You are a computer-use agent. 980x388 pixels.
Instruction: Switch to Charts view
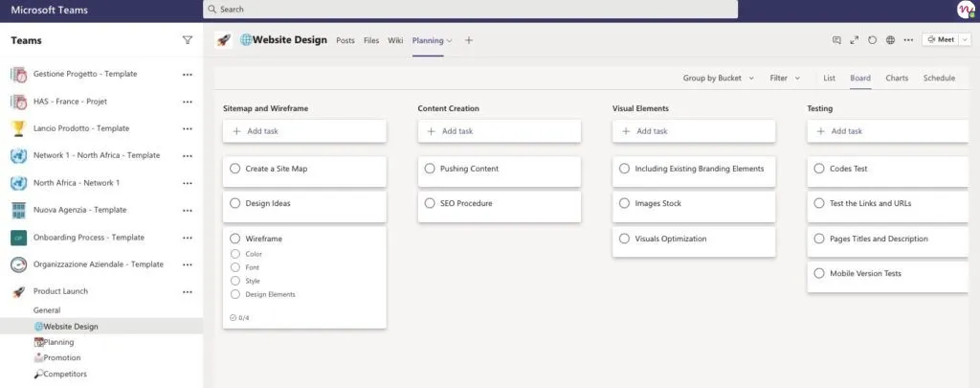[x=897, y=79]
